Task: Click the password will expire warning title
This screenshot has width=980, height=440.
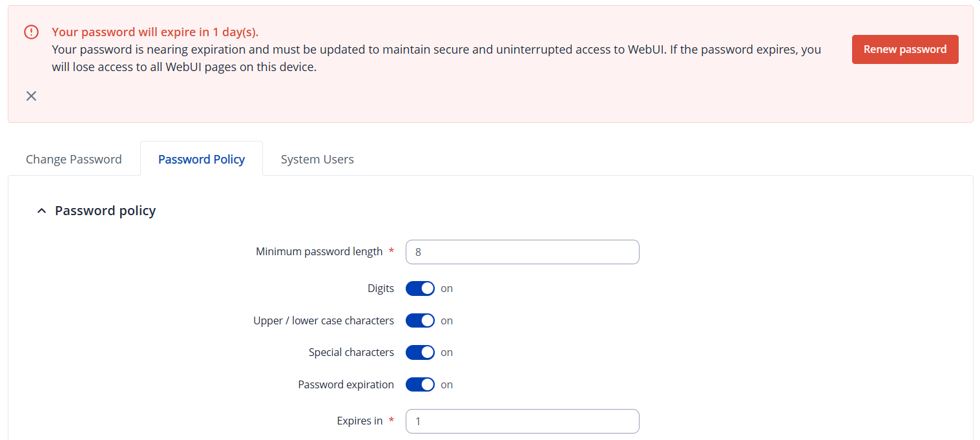Action: [x=155, y=32]
